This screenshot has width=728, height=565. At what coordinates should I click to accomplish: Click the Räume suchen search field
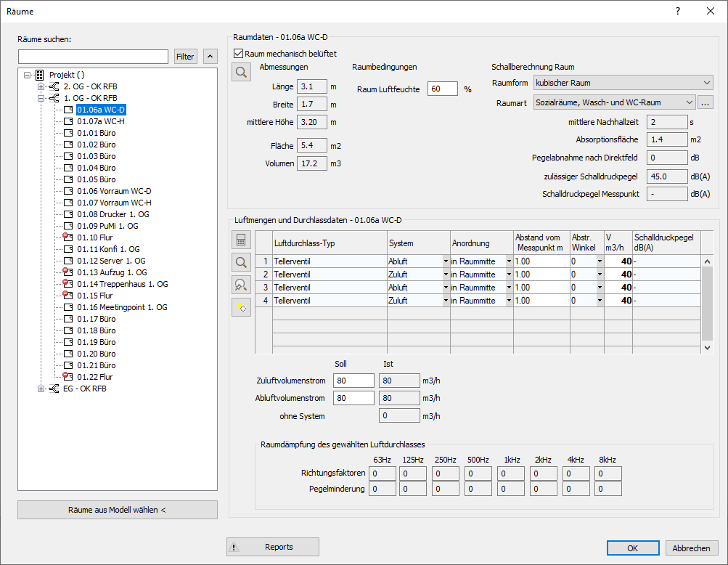coord(94,56)
